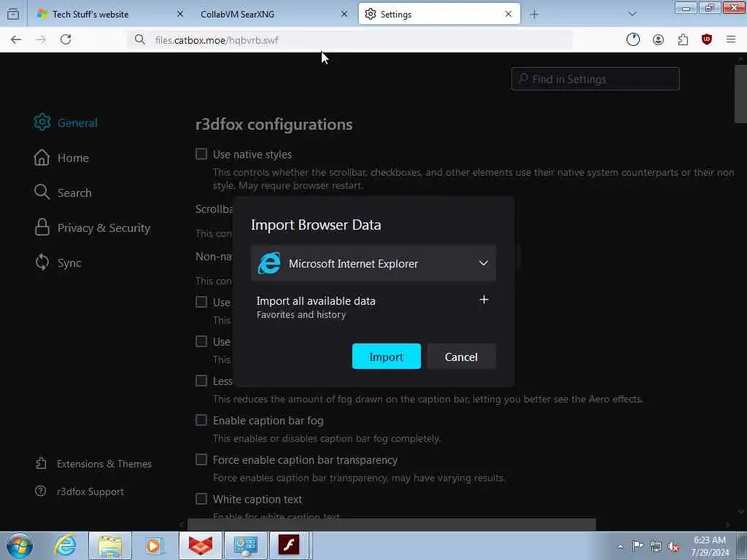747x560 pixels.
Task: Open the list all tabs chevron
Action: 632,15
